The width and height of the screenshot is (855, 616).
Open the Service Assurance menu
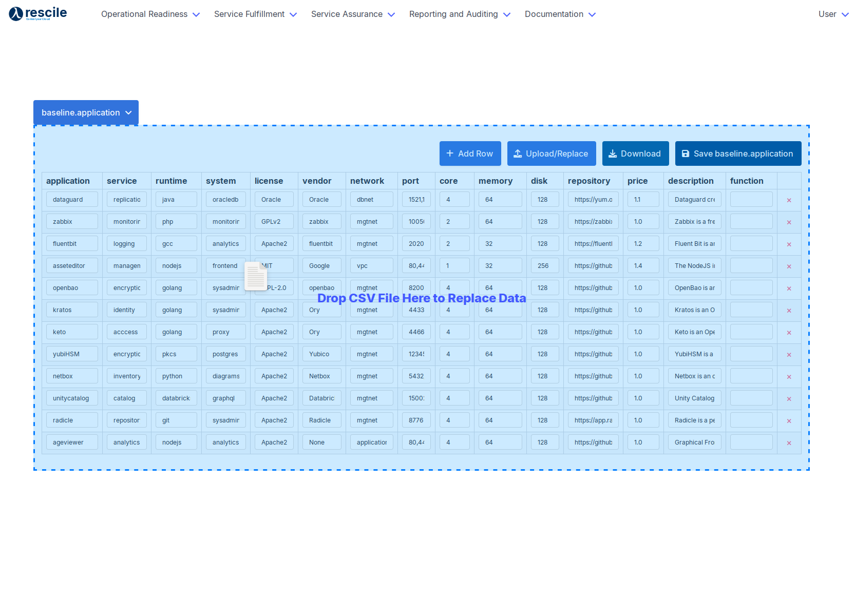tap(352, 14)
